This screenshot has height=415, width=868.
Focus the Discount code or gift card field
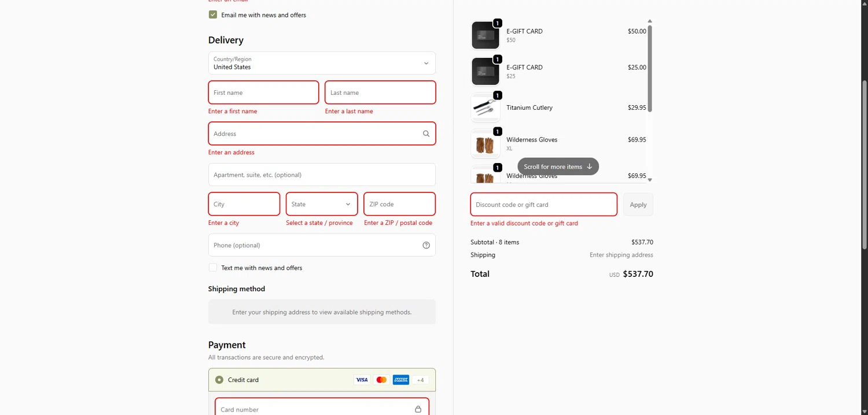(x=543, y=205)
